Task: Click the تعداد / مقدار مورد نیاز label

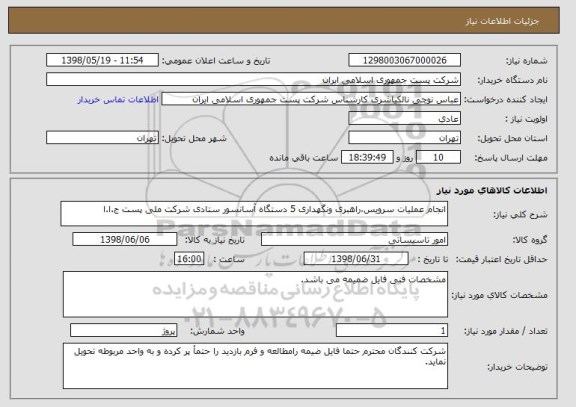Action: click(x=505, y=331)
